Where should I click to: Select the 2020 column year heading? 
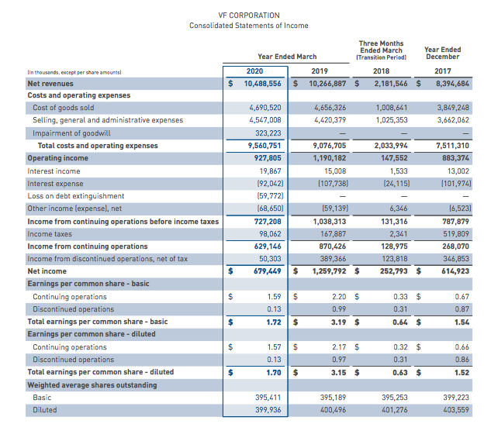pos(254,71)
